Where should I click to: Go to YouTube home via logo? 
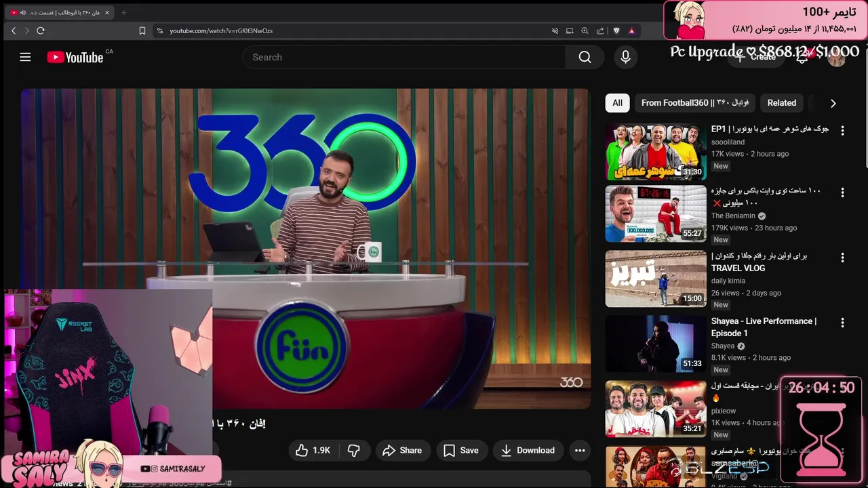tap(75, 58)
